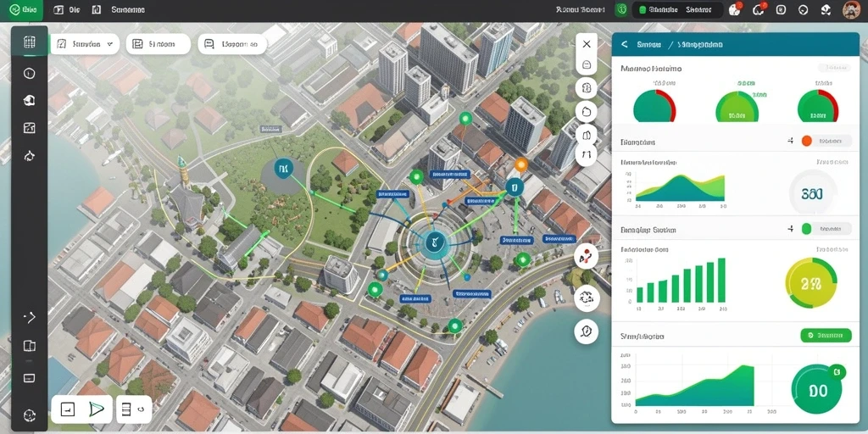
Task: Click the yellow-green donut gauge in panel
Action: pyautogui.click(x=811, y=284)
